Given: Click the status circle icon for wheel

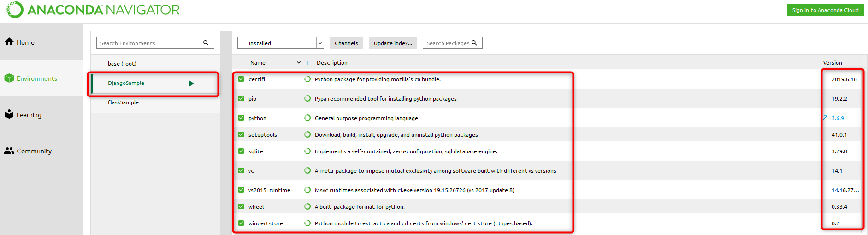Looking at the screenshot, I should [307, 206].
